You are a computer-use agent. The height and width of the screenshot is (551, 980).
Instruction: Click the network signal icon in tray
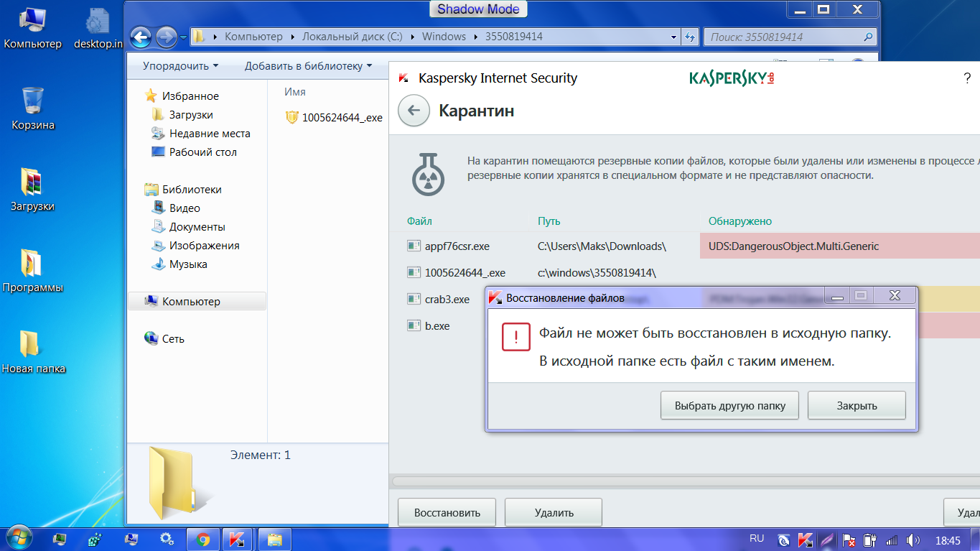pyautogui.click(x=892, y=540)
